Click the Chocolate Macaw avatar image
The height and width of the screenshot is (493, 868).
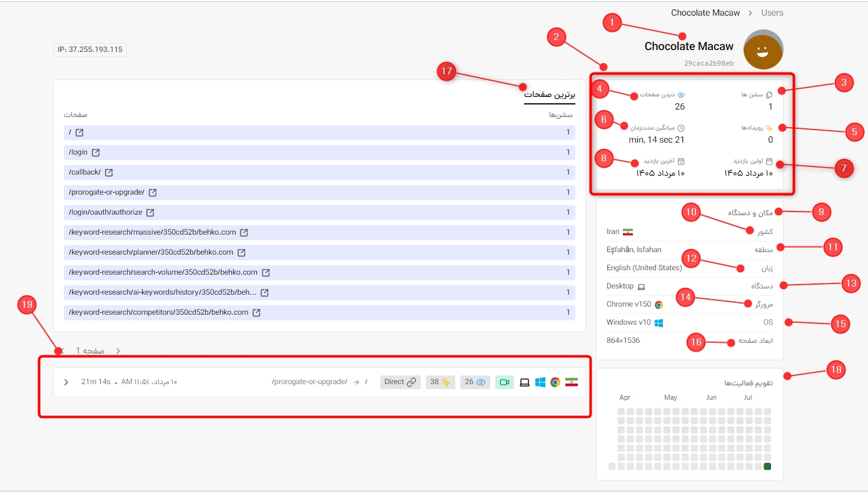(763, 49)
